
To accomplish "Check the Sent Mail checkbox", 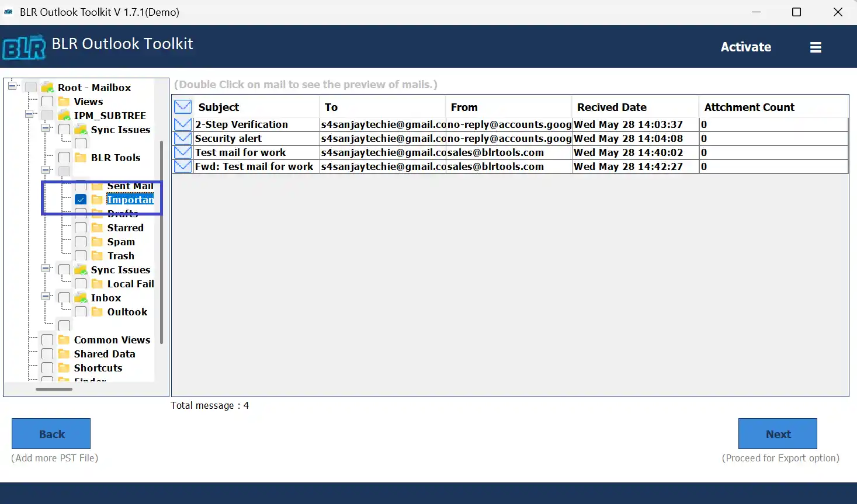I will 81,185.
